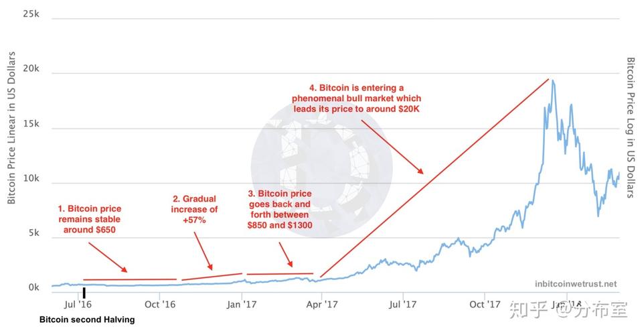The width and height of the screenshot is (644, 335).
Task: Click the "10k" y-axis label
Action: (x=31, y=179)
